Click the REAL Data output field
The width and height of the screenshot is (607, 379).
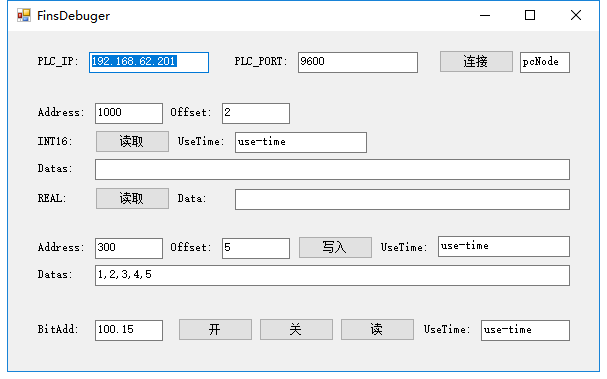(x=402, y=199)
